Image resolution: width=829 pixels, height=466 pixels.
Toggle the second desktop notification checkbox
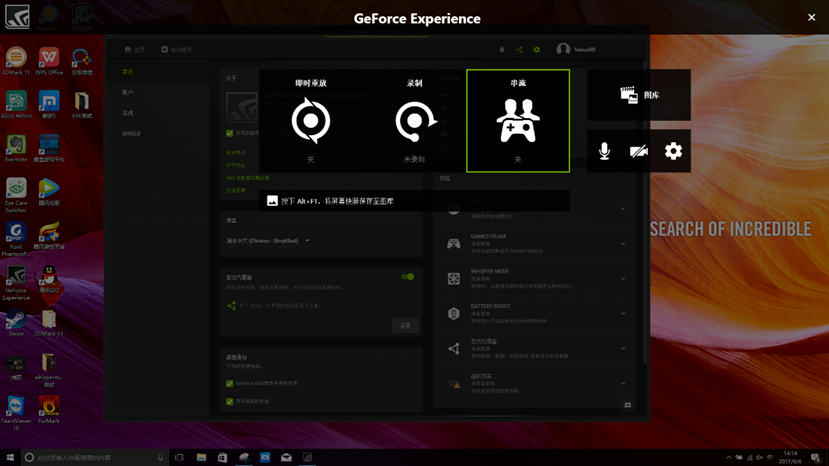pyautogui.click(x=229, y=401)
